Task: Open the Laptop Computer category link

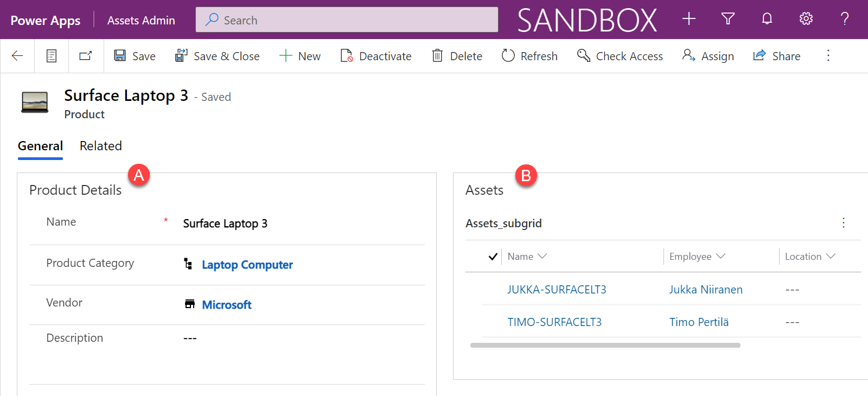Action: pos(247,265)
